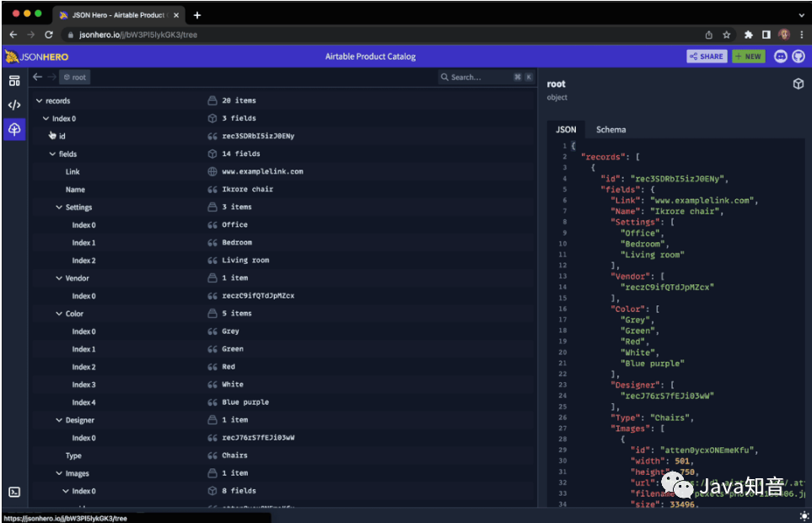Image resolution: width=812 pixels, height=523 pixels.
Task: Click the Ikrore chair value
Action: [x=248, y=190]
